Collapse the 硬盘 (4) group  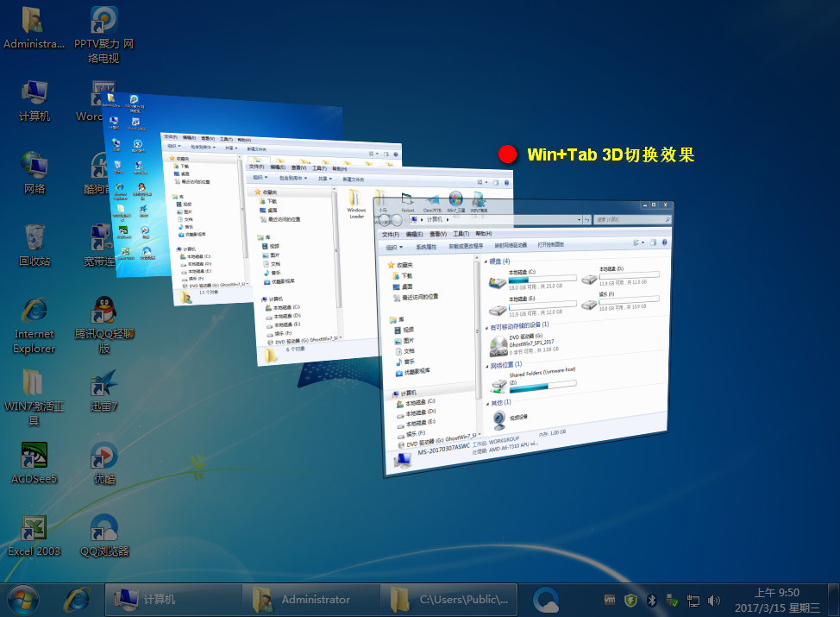coord(486,261)
